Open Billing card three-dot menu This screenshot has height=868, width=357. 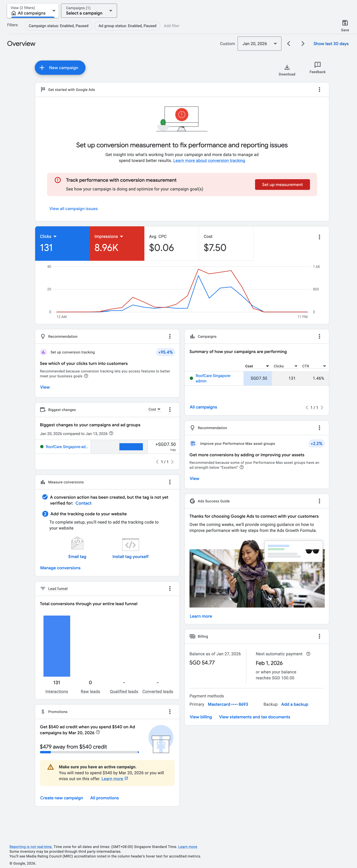(x=319, y=636)
